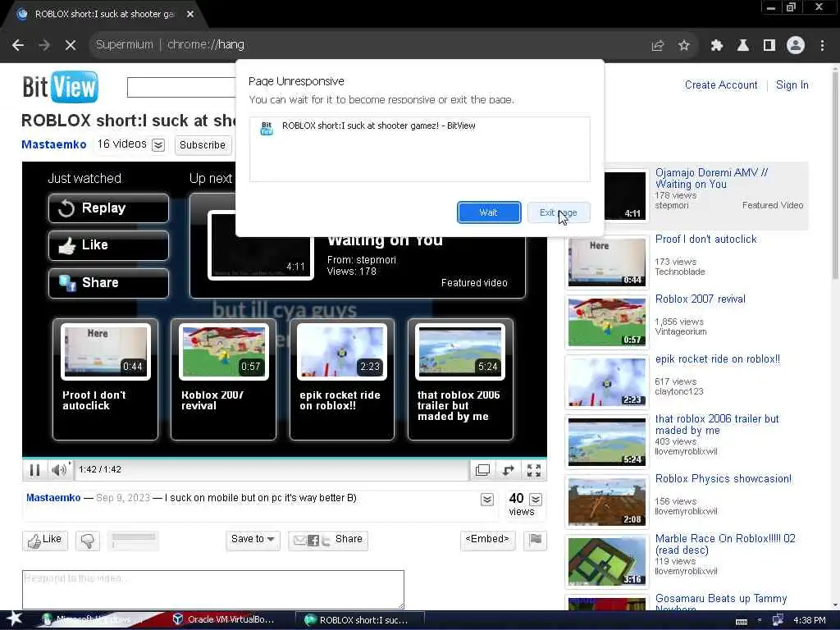Click the video rating bar

[x=134, y=540]
